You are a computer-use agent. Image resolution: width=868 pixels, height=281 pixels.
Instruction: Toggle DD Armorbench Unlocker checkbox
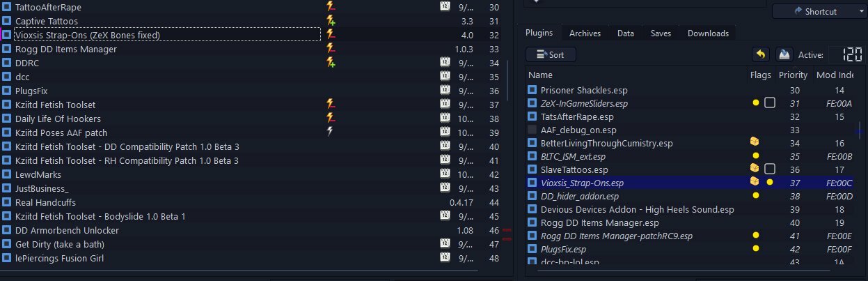(6, 230)
